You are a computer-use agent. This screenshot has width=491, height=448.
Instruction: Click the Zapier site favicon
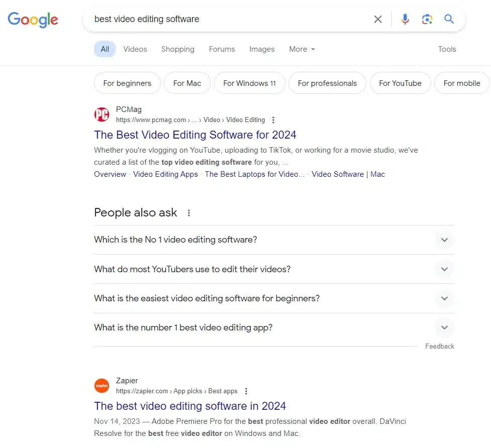[102, 385]
